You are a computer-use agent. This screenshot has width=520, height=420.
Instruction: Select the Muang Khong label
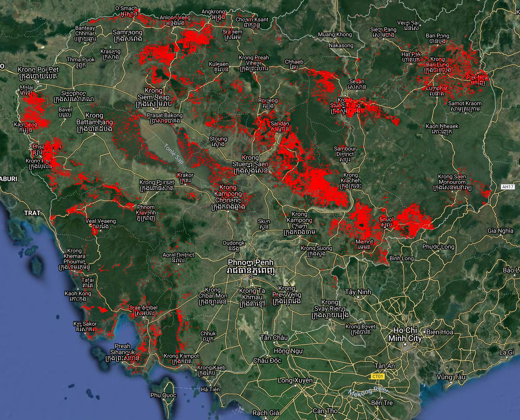click(335, 35)
